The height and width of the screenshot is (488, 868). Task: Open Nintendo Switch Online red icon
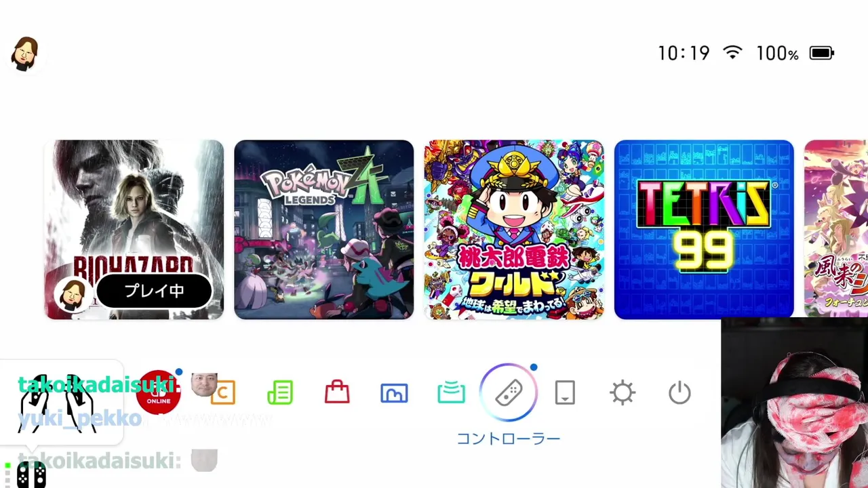click(158, 392)
